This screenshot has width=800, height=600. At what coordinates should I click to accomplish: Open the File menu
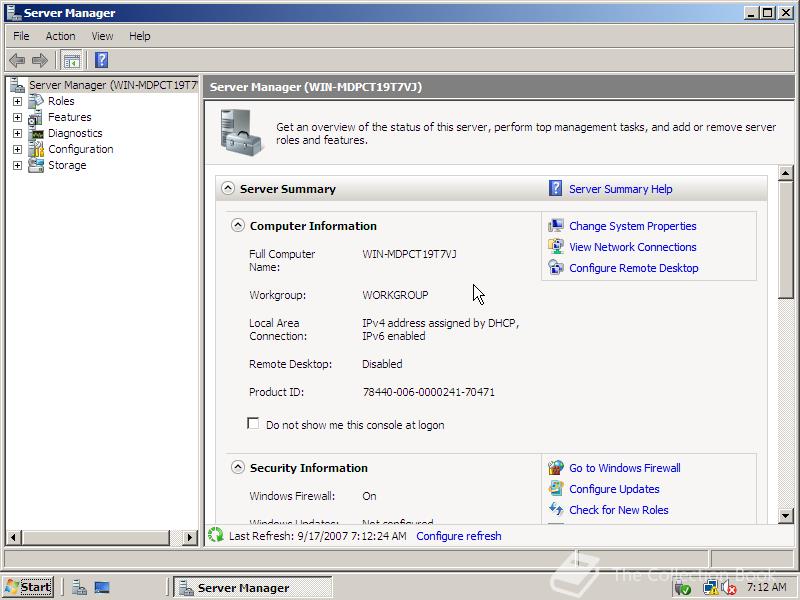tap(21, 36)
